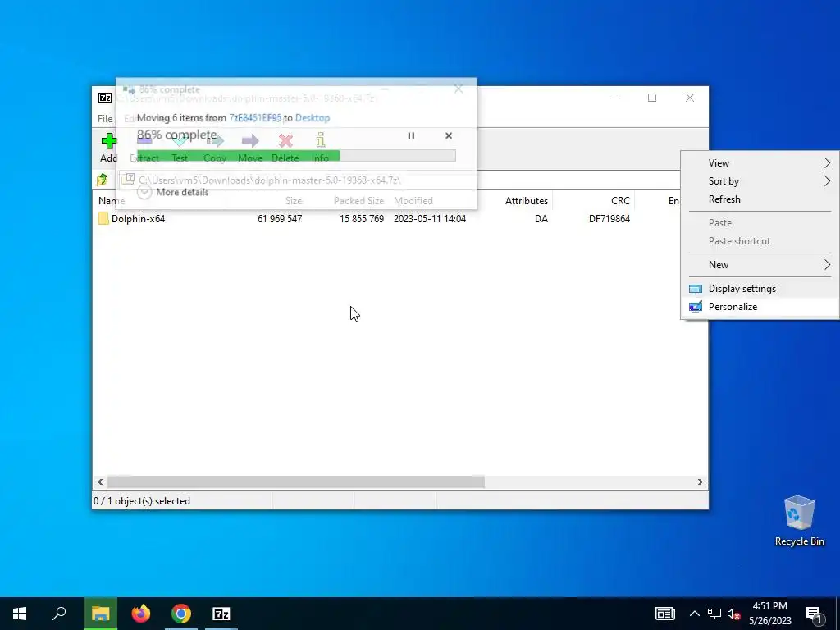Viewport: 840px width, 630px height.
Task: Click the 7-Zip address path field
Action: [x=399, y=180]
